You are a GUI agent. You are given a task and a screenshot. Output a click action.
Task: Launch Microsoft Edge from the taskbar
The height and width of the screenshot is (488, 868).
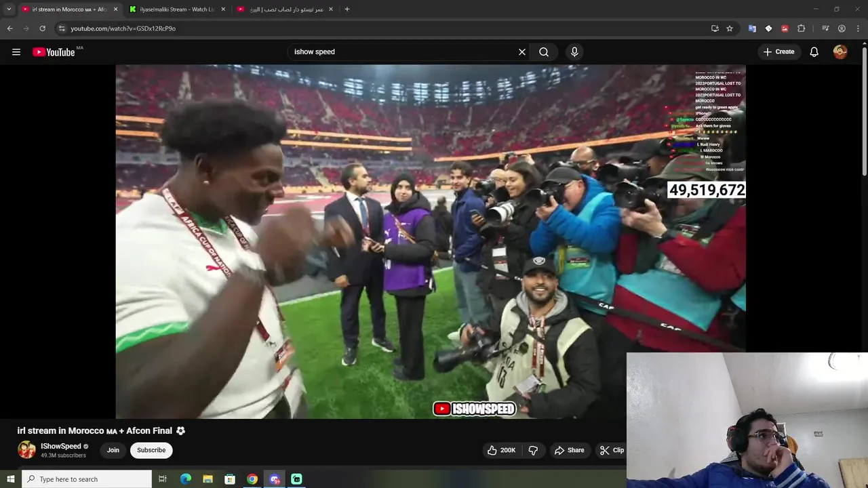[x=186, y=479]
